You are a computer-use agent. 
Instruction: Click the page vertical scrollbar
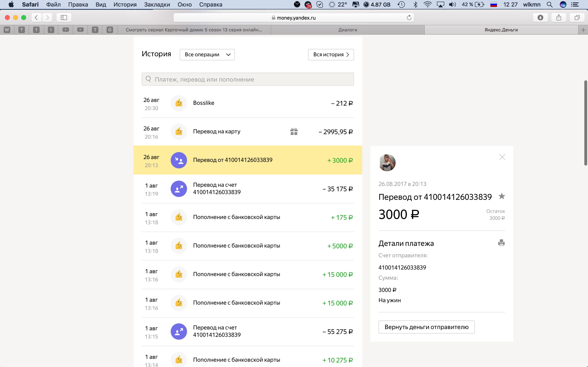[586, 123]
